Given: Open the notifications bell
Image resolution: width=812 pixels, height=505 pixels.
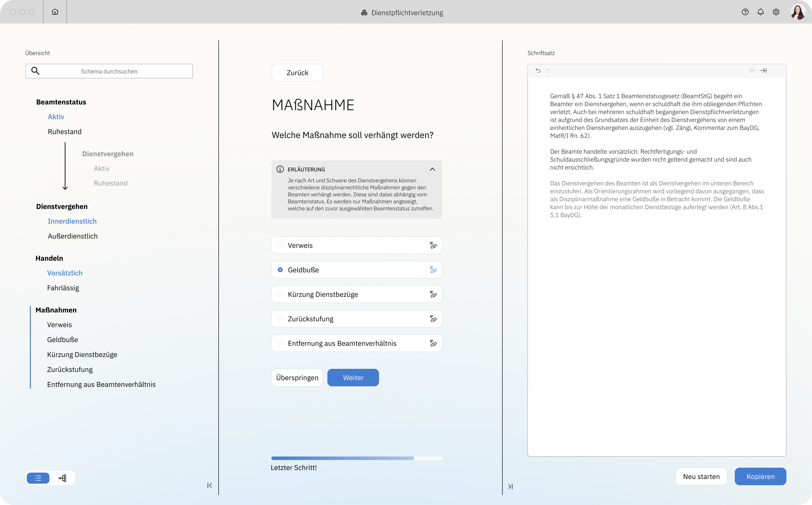Looking at the screenshot, I should [760, 12].
